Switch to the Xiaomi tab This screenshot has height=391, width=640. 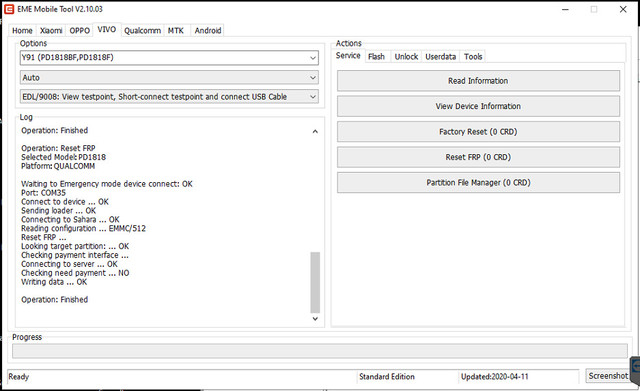[x=51, y=31]
